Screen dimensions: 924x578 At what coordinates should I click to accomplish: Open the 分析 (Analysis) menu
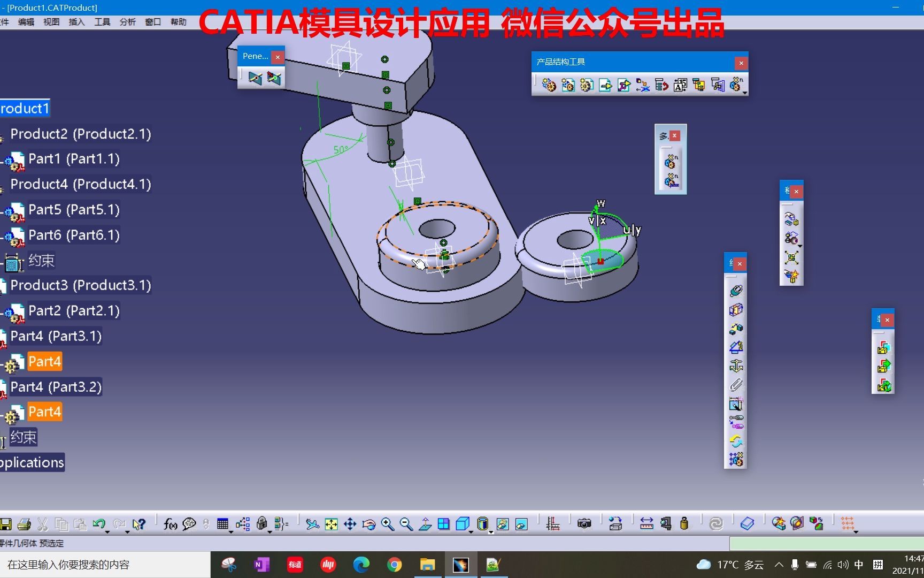(x=128, y=22)
